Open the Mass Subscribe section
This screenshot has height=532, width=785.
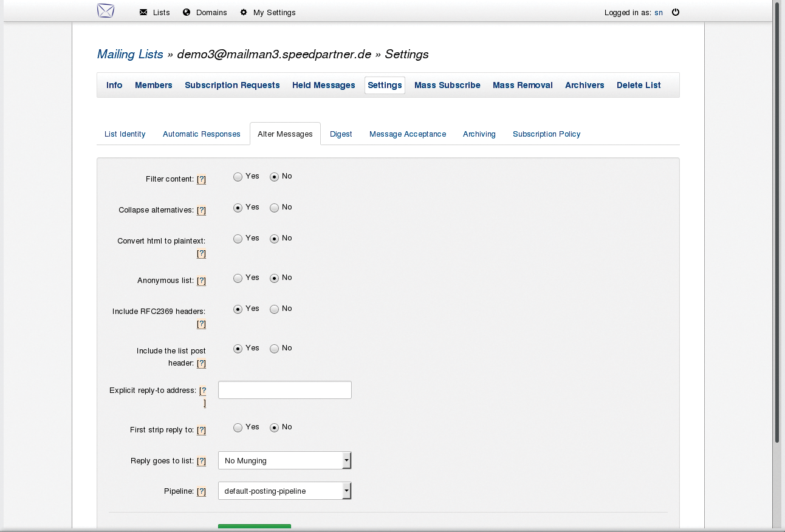click(447, 85)
